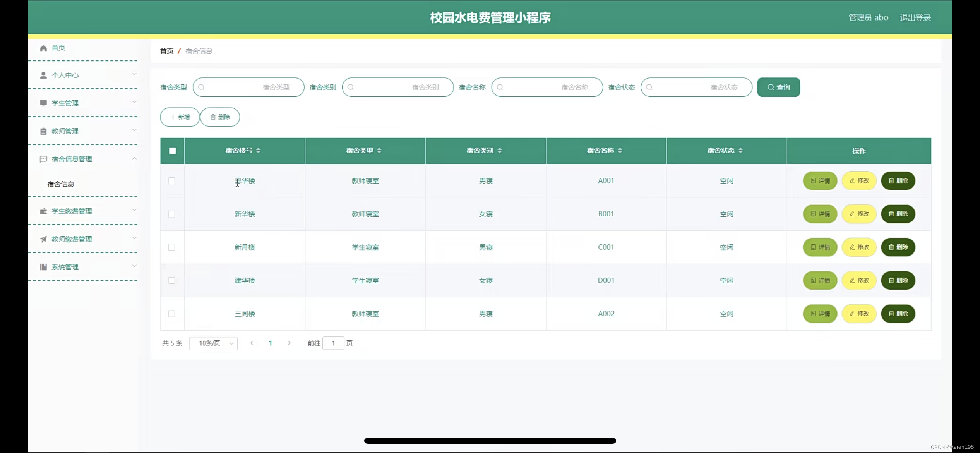Select the 宿舍信息 submenu item

[x=61, y=184]
